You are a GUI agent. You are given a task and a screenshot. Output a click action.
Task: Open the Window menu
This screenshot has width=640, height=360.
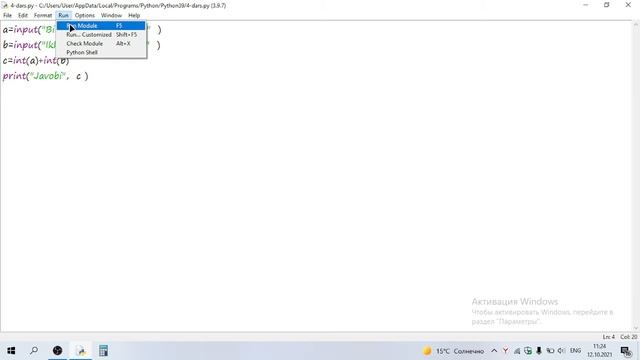(111, 15)
